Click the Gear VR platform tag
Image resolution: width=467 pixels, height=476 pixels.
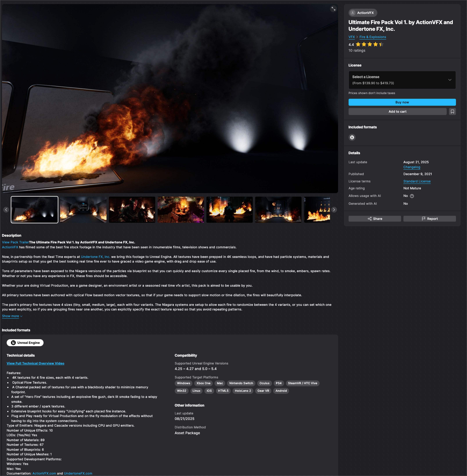263,391
